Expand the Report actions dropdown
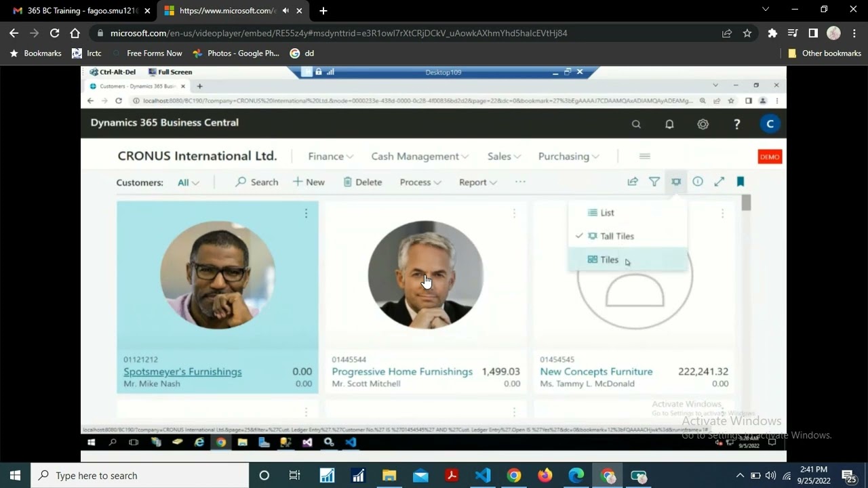 tap(478, 182)
